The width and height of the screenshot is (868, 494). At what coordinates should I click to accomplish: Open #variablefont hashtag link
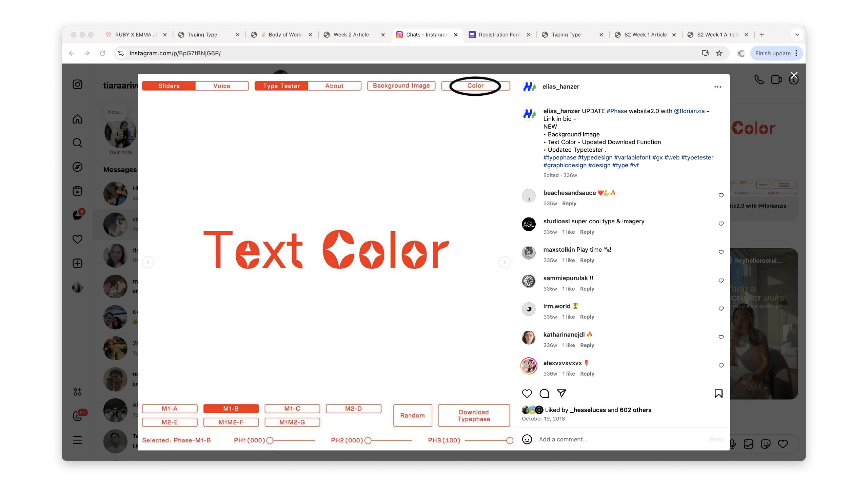click(632, 157)
